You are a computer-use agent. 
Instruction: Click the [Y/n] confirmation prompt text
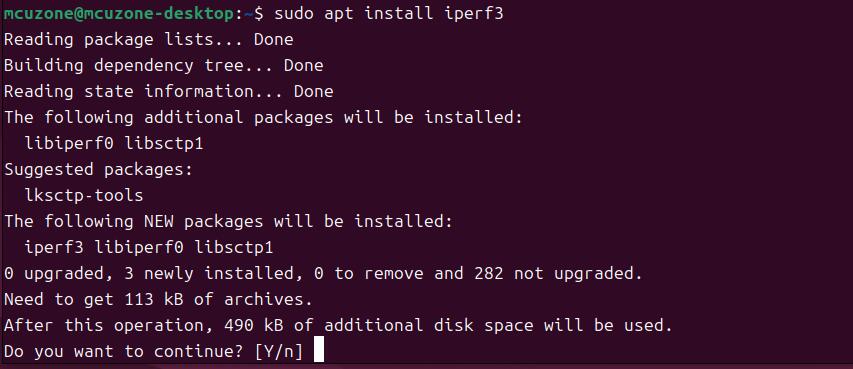[279, 352]
